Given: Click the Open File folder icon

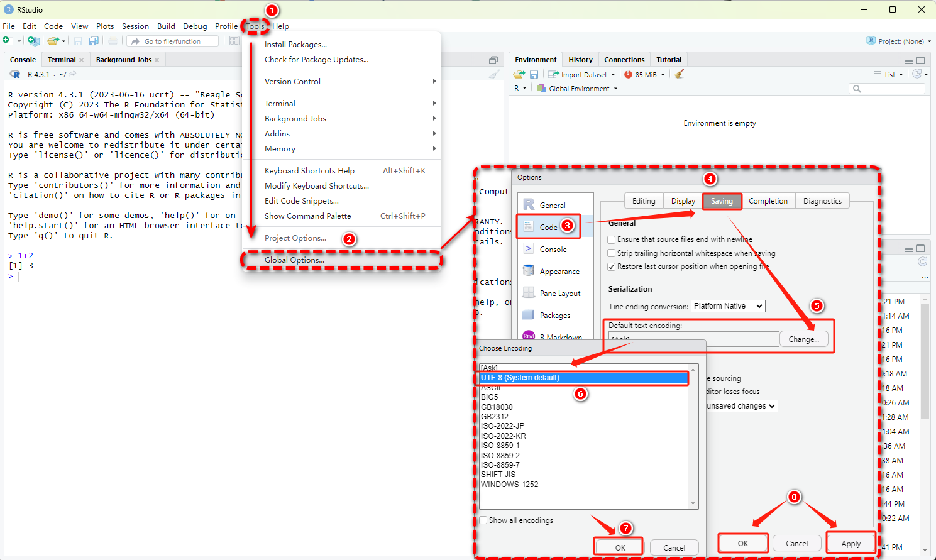Looking at the screenshot, I should coord(53,41).
